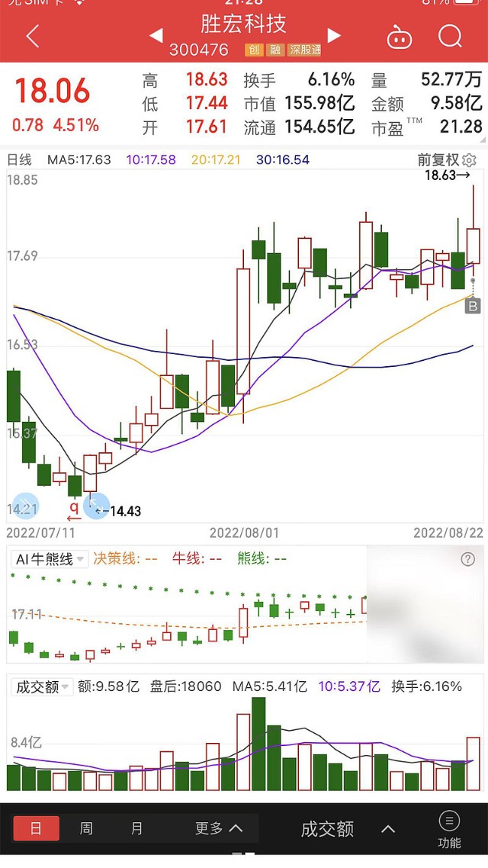Tap the diagonal-arrows blue circle on chart
488x868 pixels.
[x=96, y=505]
